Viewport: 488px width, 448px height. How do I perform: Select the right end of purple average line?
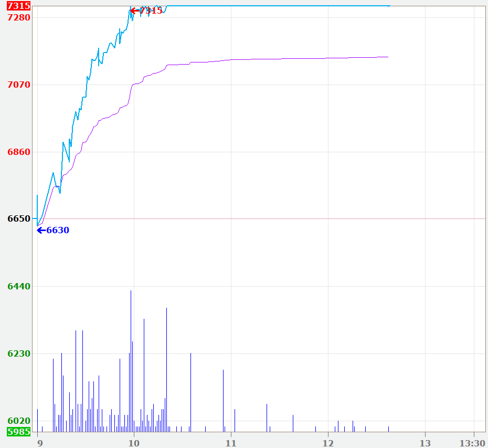(387, 57)
